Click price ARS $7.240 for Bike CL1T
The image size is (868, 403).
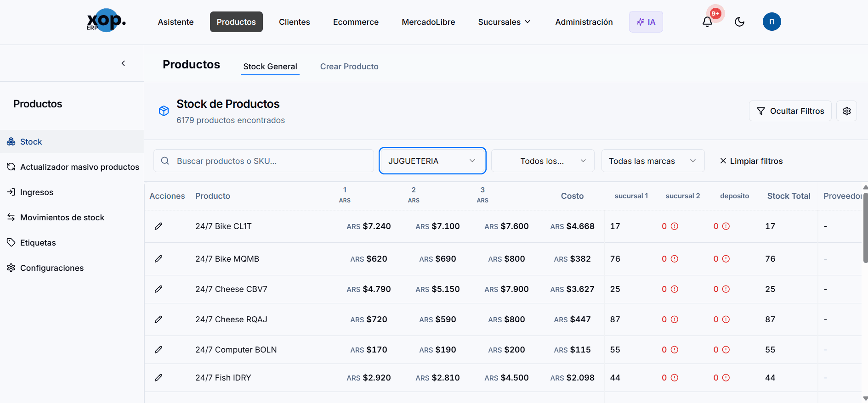(x=369, y=226)
